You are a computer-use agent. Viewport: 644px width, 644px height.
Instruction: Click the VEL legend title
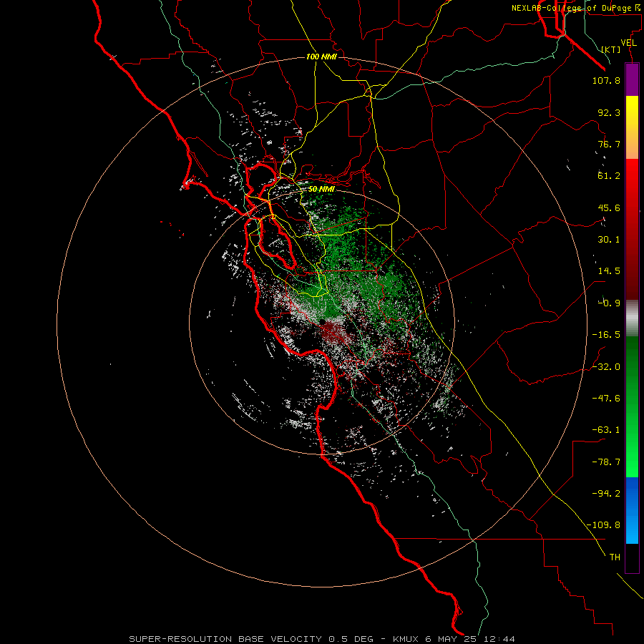tap(628, 43)
